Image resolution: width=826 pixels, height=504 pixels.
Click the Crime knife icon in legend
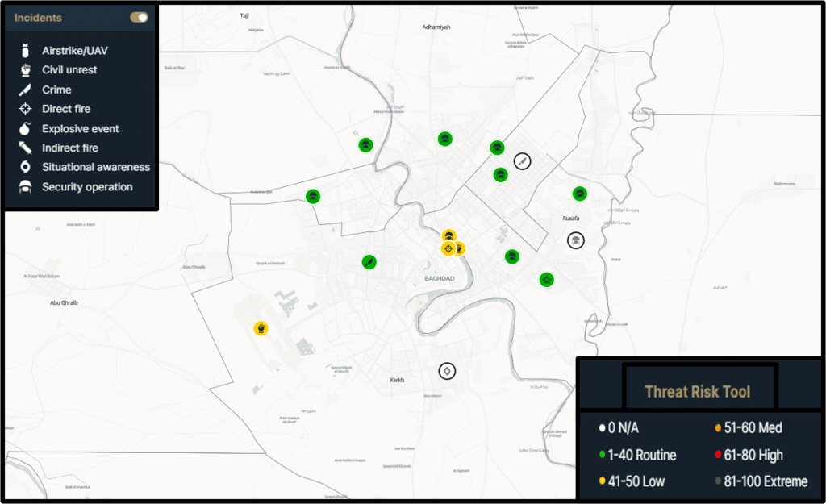pos(25,90)
